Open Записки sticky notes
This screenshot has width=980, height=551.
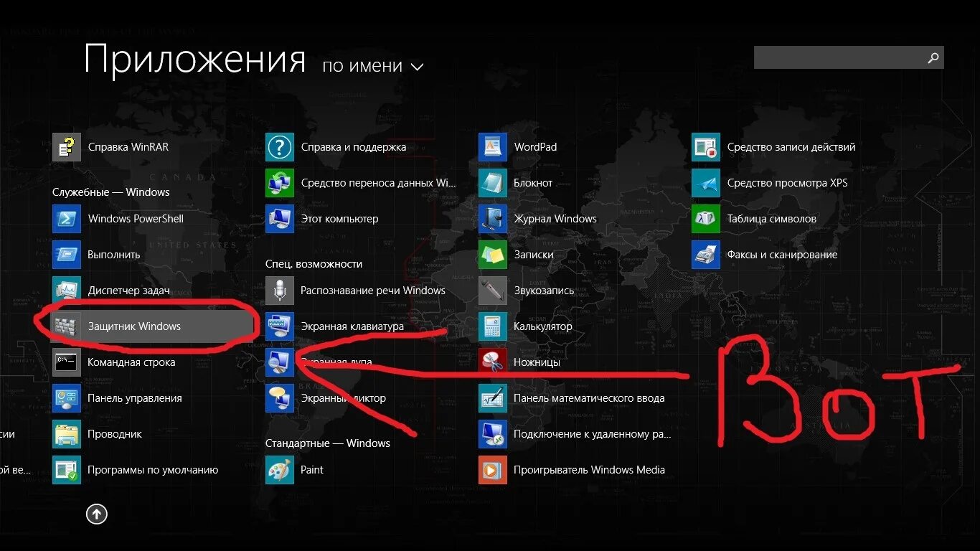pyautogui.click(x=516, y=255)
